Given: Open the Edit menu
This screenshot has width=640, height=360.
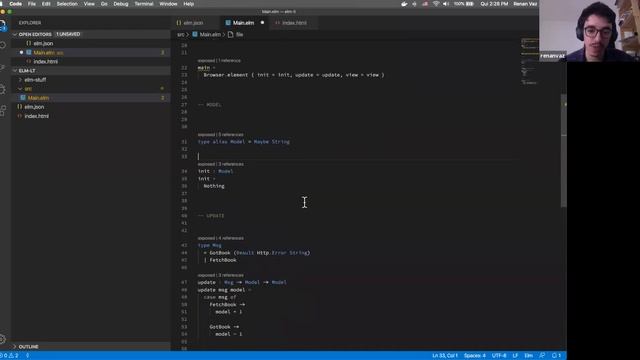Looking at the screenshot, I should (x=46, y=4).
